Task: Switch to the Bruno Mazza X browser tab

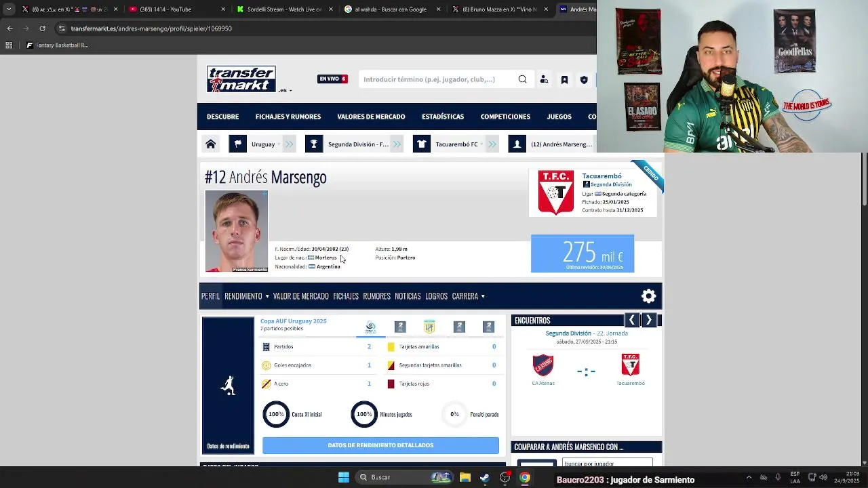Action: 500,9
